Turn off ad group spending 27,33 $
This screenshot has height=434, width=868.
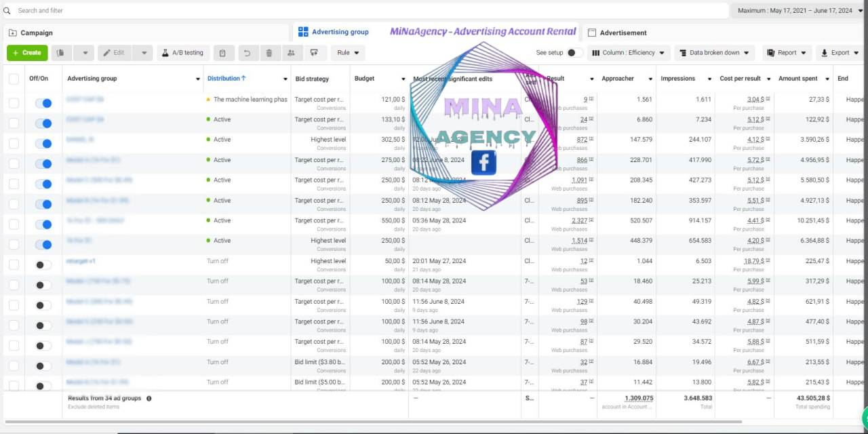pos(43,103)
